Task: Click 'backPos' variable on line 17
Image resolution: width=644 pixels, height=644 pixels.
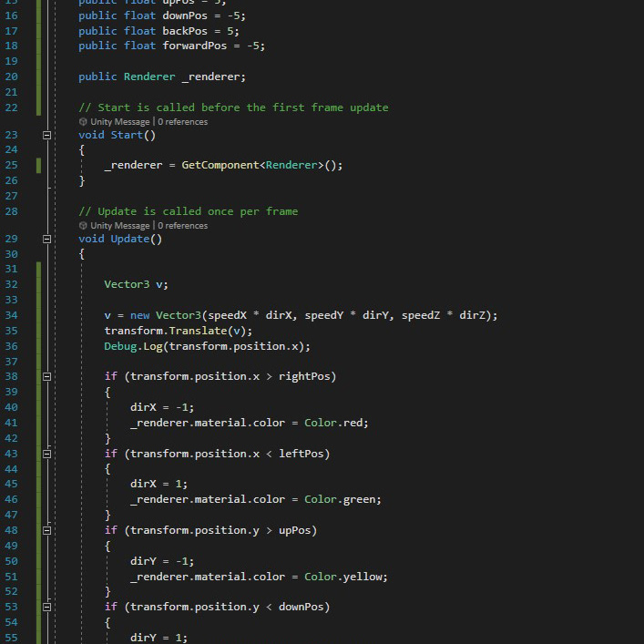Action: tap(185, 31)
